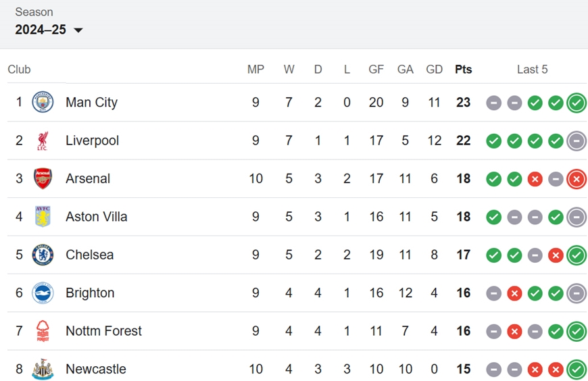This screenshot has height=381, width=588.
Task: Click the Aston Villa club crest
Action: (43, 216)
